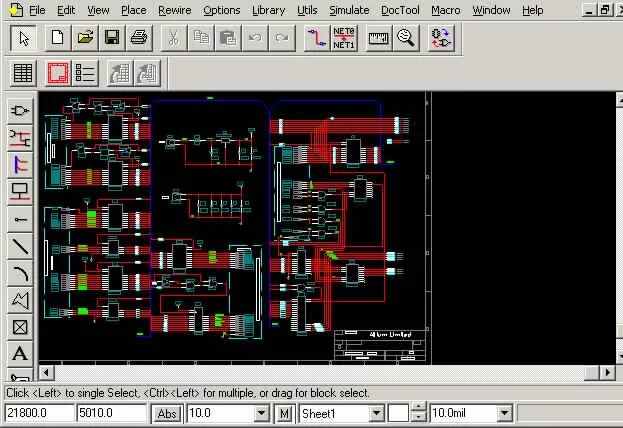Open the Options menu
Image resolution: width=623 pixels, height=428 pixels.
click(x=222, y=10)
